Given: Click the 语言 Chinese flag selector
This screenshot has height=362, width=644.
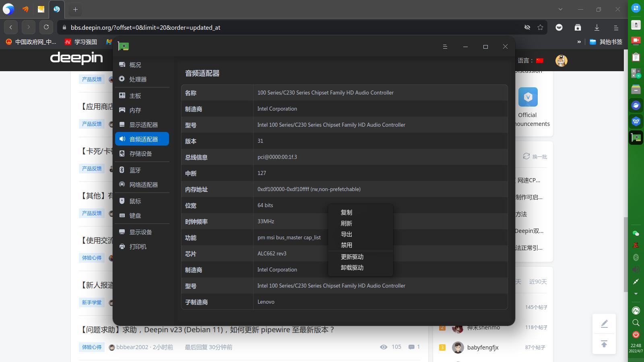Looking at the screenshot, I should (540, 61).
